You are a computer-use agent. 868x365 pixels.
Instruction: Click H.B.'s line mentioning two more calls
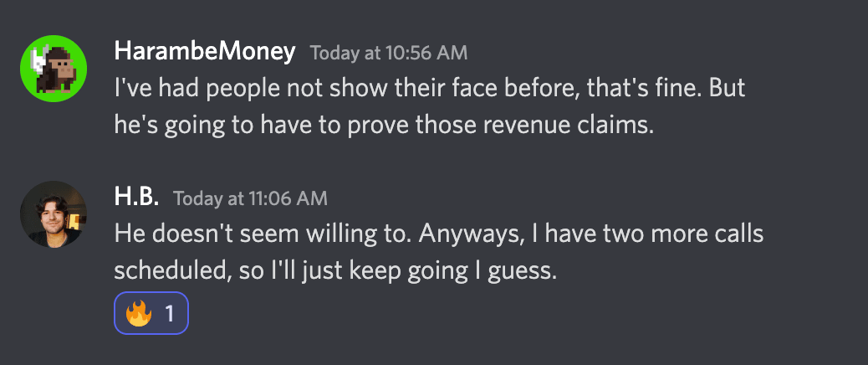(x=439, y=234)
